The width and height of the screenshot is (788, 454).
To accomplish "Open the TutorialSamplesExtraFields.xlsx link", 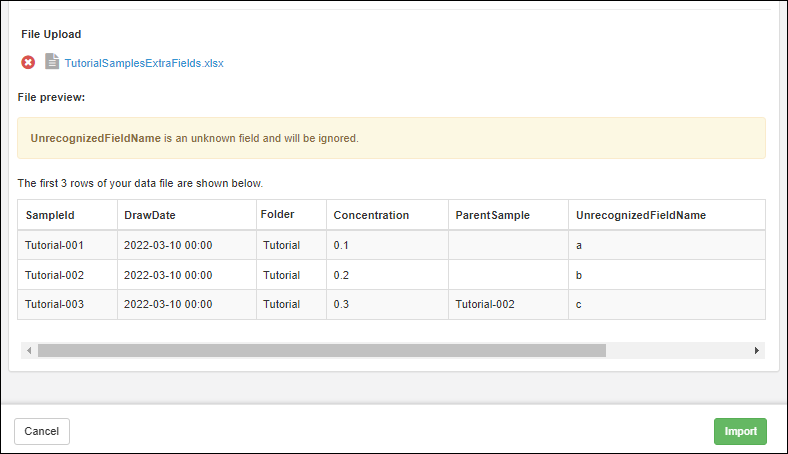I will click(144, 63).
